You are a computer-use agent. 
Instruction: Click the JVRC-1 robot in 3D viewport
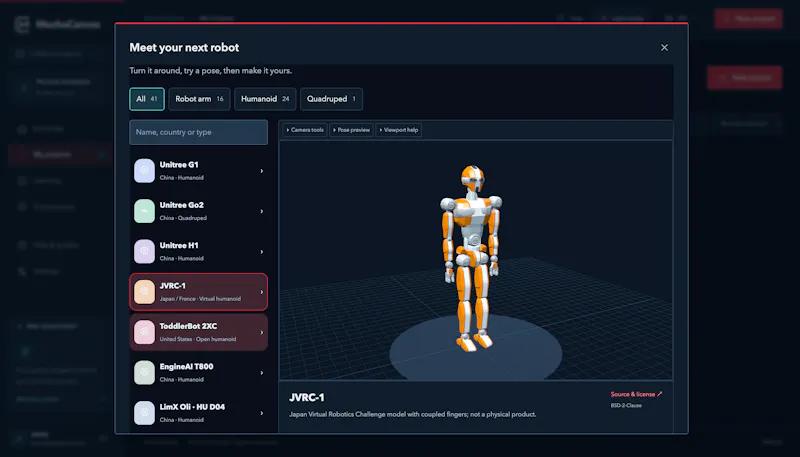pyautogui.click(x=471, y=258)
